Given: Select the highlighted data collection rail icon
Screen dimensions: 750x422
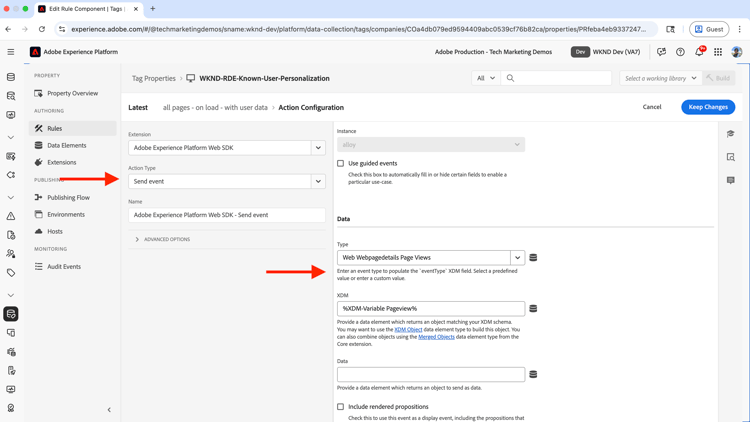Looking at the screenshot, I should [x=11, y=314].
